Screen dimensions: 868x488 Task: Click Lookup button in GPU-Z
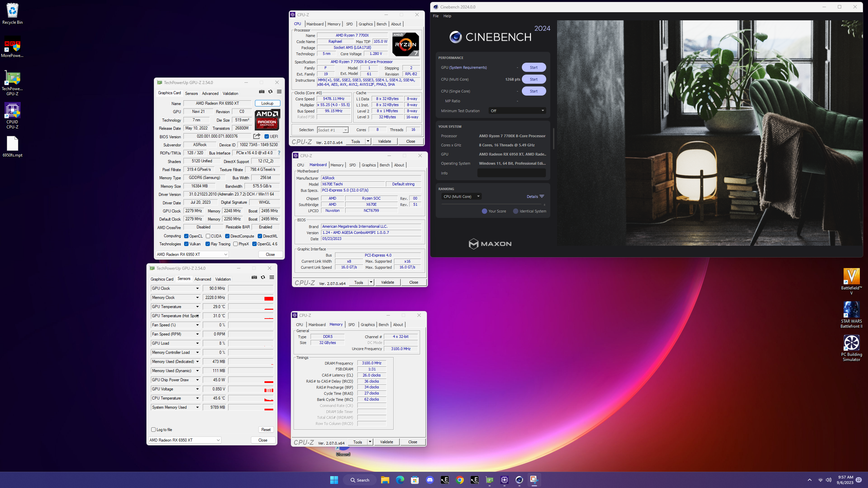tap(267, 103)
